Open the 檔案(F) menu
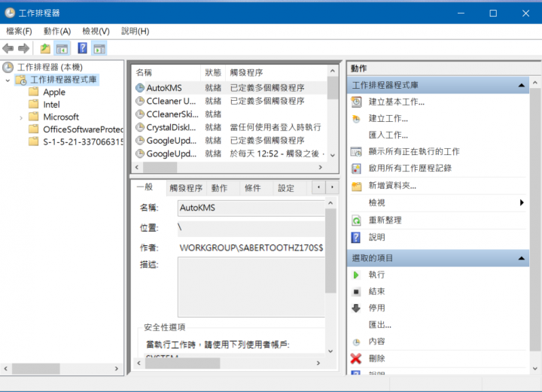This screenshot has height=392, width=542. coord(19,32)
